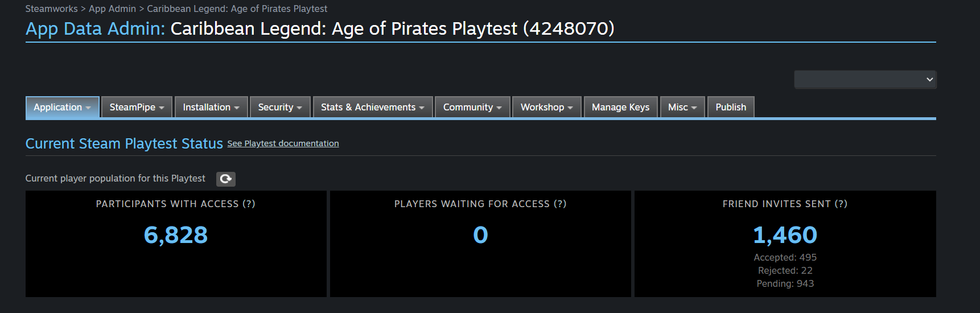Click the Caribbean Legend Playtest breadcrumb

pos(237,9)
